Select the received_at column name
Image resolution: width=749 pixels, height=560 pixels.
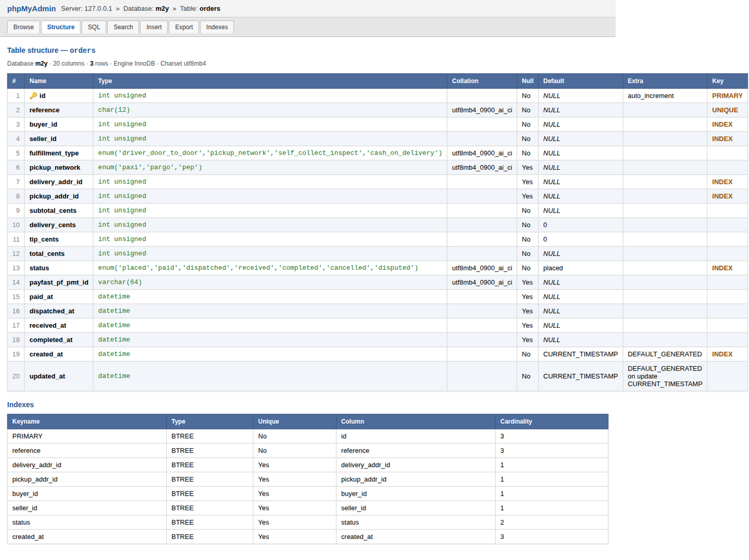point(48,325)
